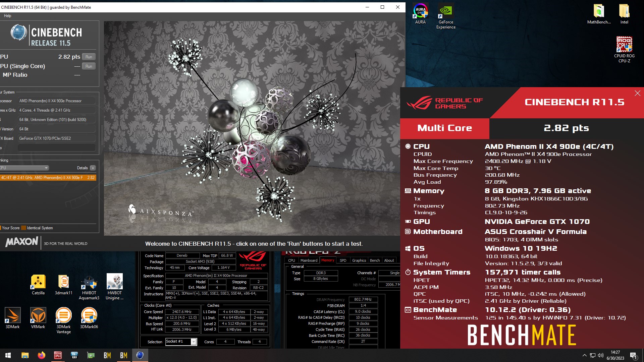The image size is (644, 362).
Task: Run the CPU multi-core test
Action: [89, 57]
